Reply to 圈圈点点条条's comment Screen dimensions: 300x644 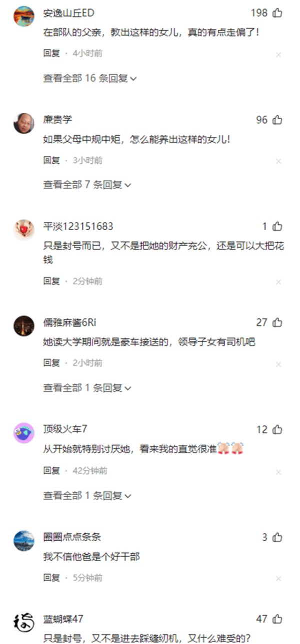pyautogui.click(x=51, y=578)
